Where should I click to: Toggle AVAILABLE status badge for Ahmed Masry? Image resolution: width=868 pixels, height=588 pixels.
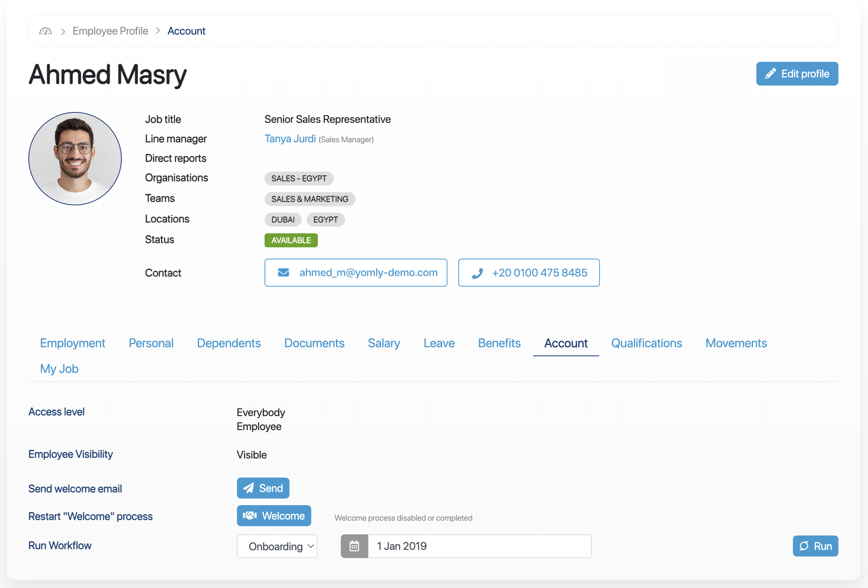[291, 240]
